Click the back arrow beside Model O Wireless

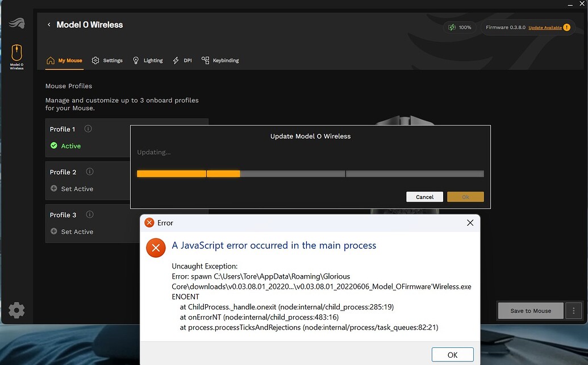pos(49,25)
